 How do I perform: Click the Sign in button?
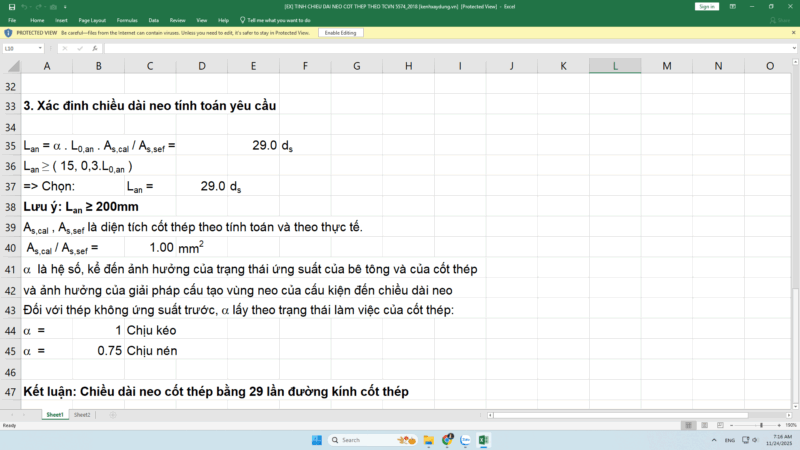tap(706, 6)
